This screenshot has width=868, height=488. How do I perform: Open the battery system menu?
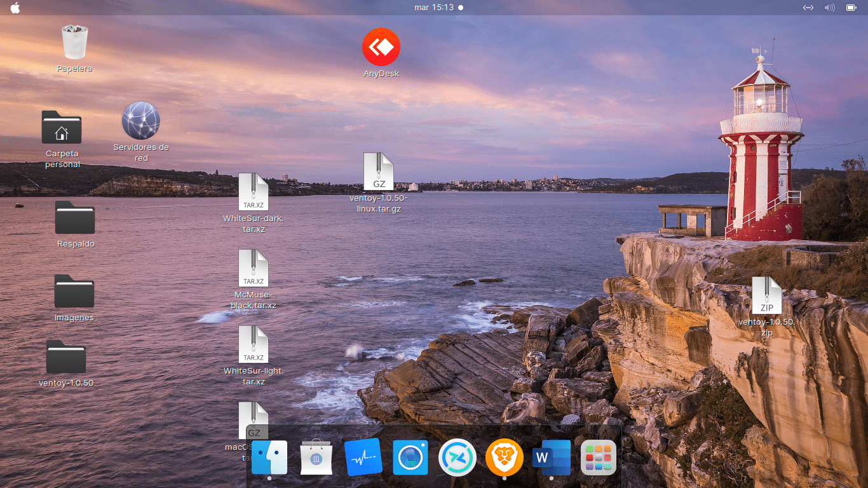(x=850, y=8)
